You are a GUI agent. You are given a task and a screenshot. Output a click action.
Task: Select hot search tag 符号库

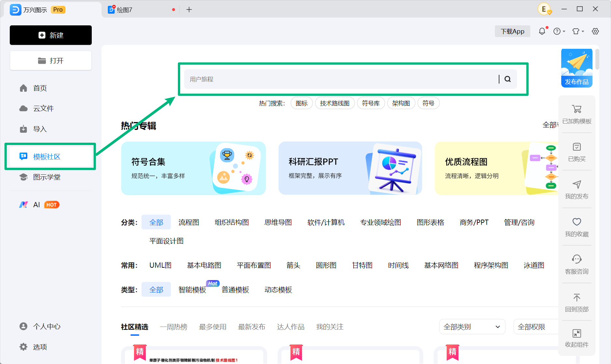click(371, 103)
